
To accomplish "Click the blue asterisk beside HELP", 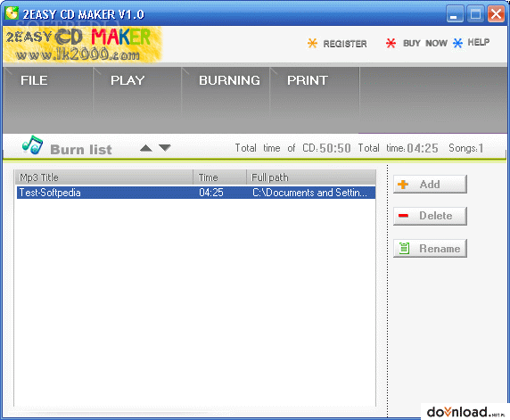I will coord(457,43).
